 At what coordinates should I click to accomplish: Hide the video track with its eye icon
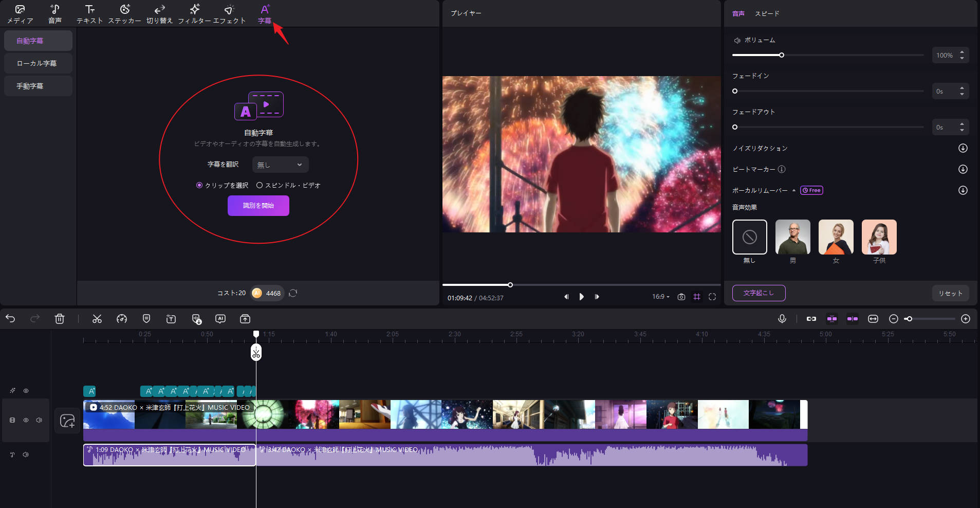pos(26,420)
